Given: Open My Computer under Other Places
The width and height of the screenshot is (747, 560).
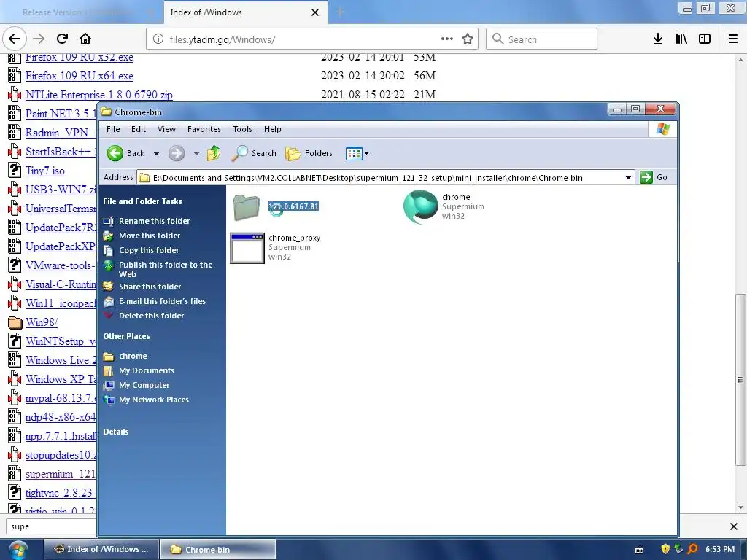Looking at the screenshot, I should 144,385.
